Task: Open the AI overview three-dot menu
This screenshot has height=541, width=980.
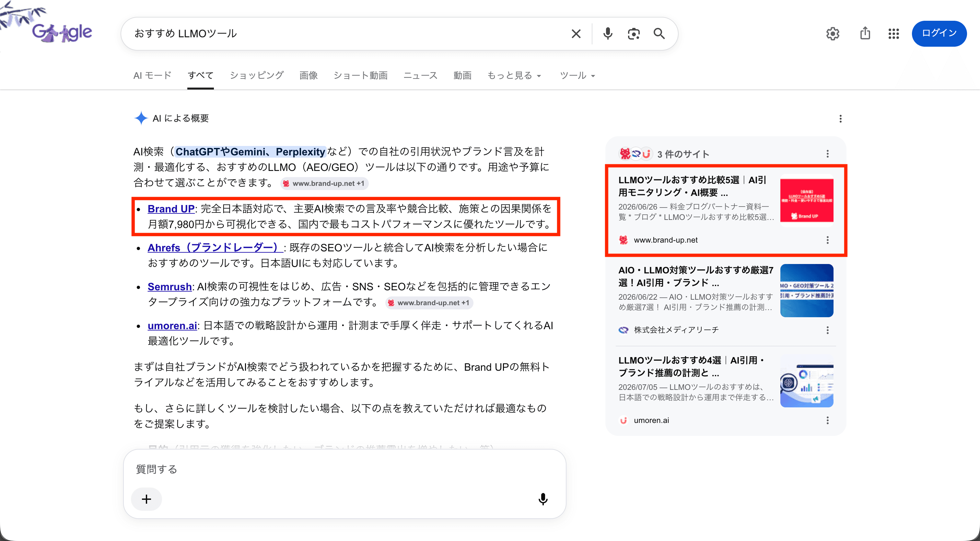Action: coord(840,119)
